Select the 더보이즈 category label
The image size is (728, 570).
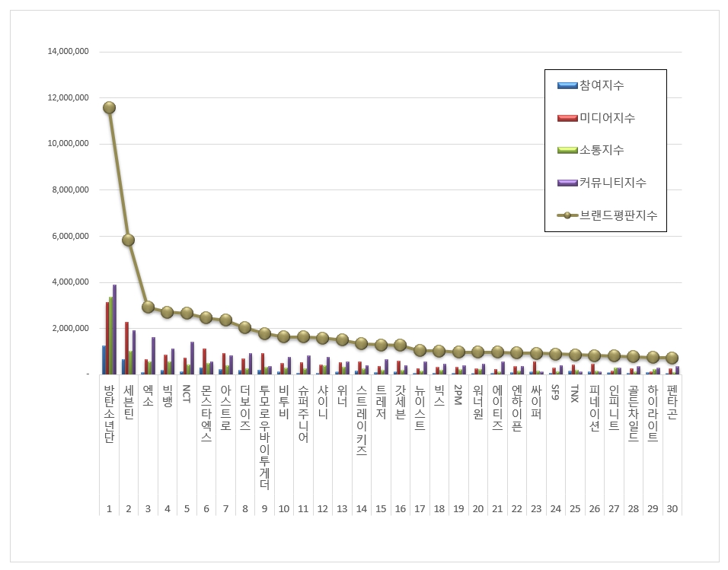[x=245, y=408]
